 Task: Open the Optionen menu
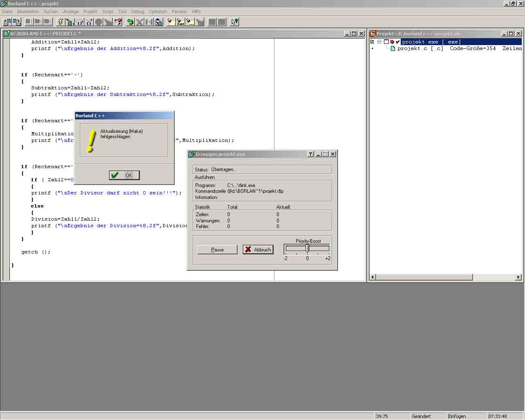(x=158, y=11)
